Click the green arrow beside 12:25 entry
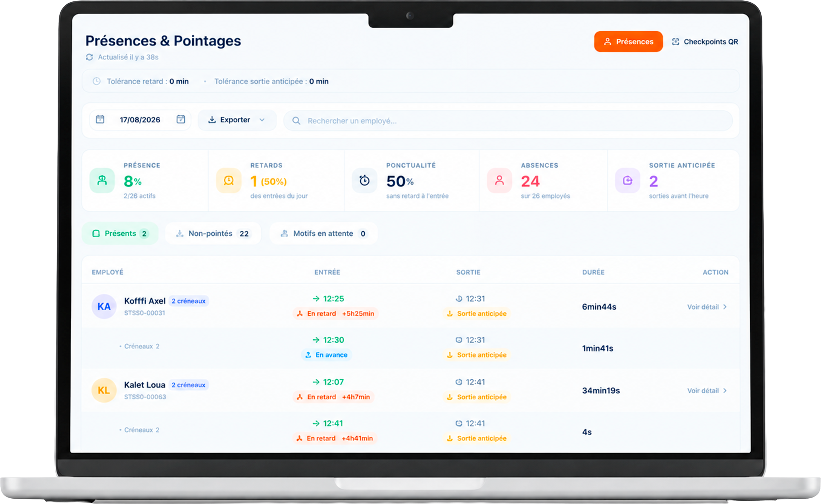Screen dimensions: 821x504 [316, 299]
